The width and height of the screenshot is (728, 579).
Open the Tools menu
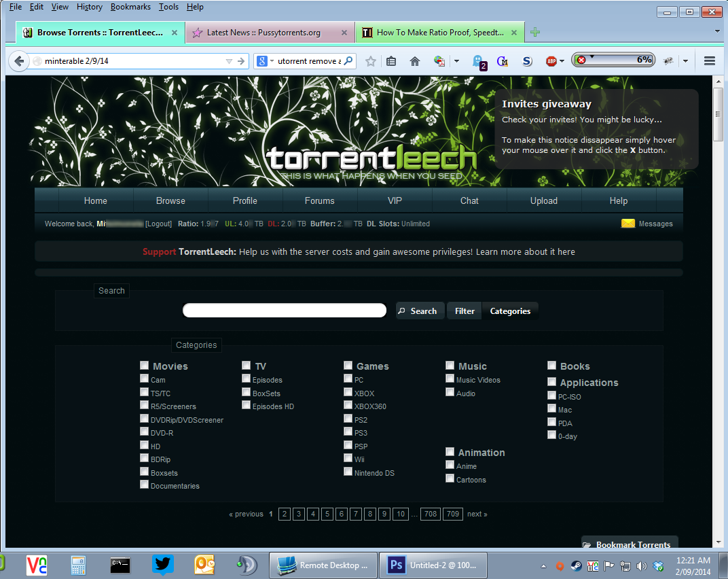(x=168, y=7)
